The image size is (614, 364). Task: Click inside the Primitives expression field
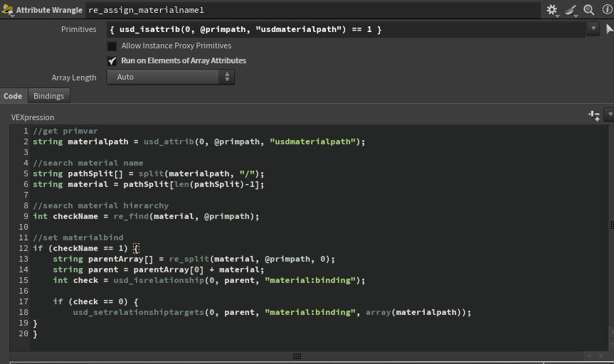346,29
